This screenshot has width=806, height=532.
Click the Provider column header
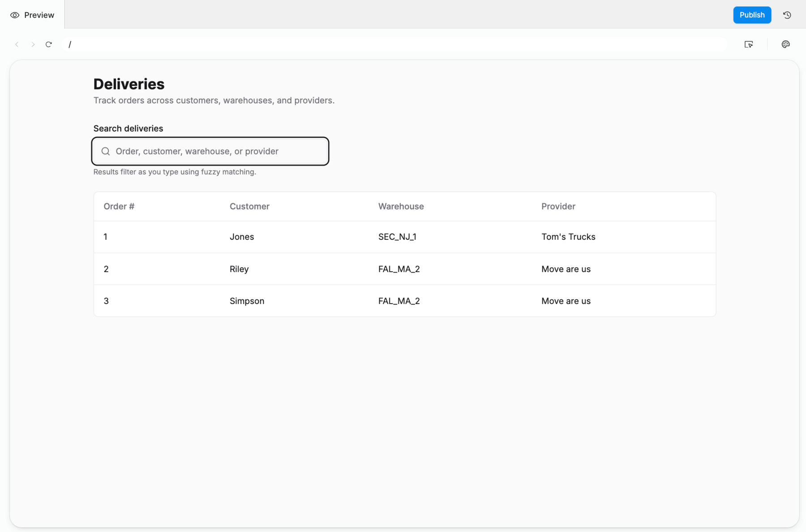[x=558, y=206]
